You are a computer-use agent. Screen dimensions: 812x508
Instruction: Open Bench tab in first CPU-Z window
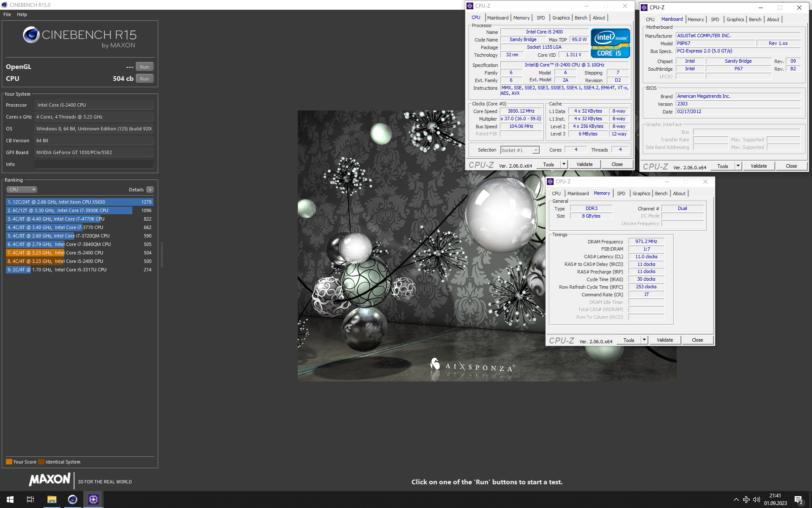pos(581,18)
